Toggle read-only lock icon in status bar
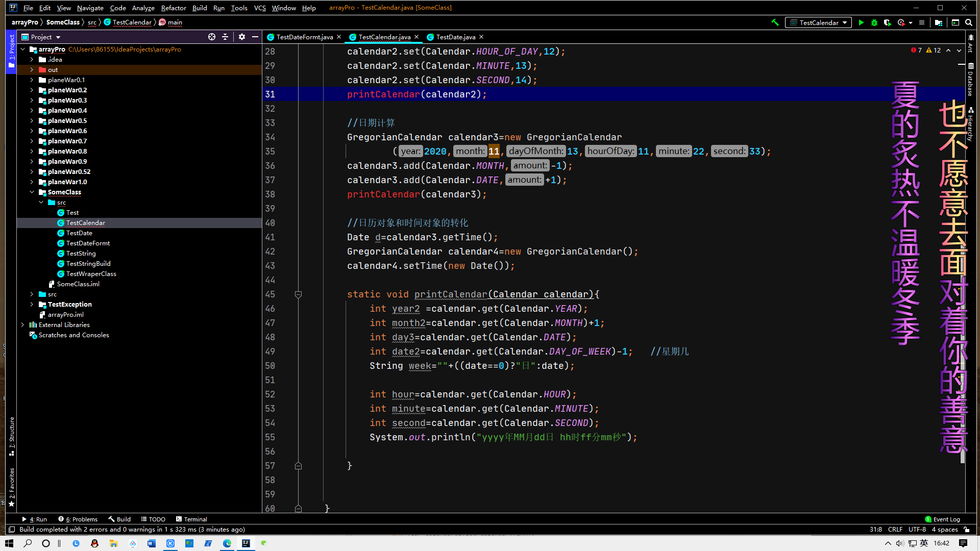This screenshot has height=551, width=980. point(967,530)
